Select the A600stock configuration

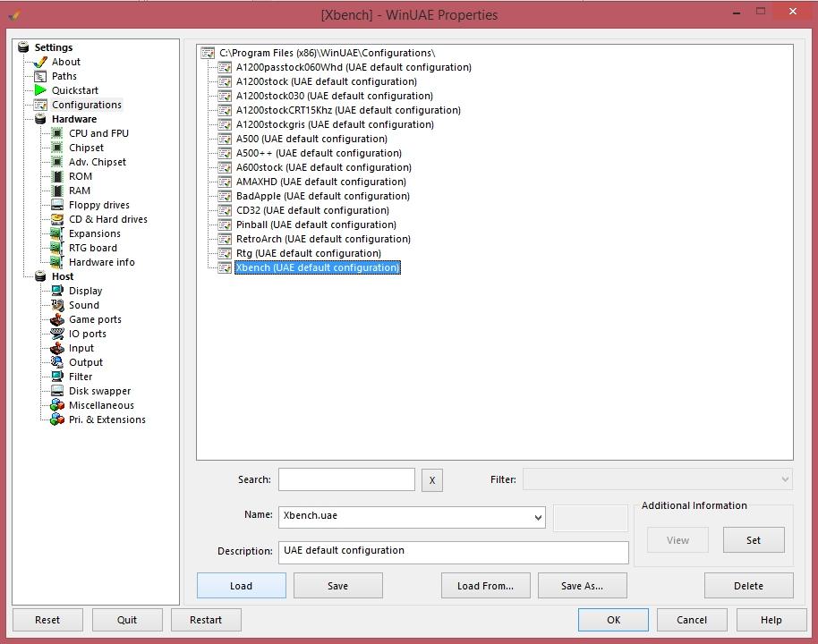click(323, 167)
